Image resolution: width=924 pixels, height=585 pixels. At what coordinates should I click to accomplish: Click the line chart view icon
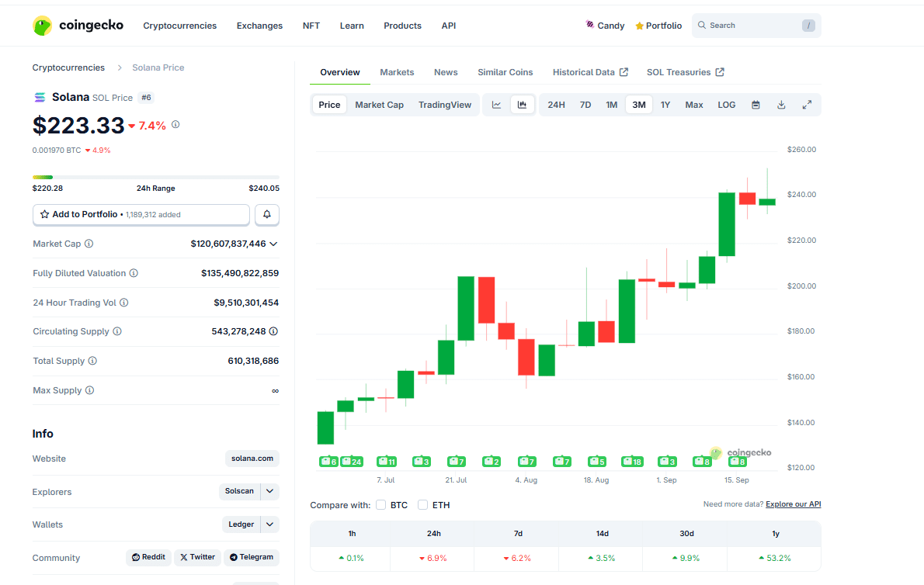tap(497, 105)
